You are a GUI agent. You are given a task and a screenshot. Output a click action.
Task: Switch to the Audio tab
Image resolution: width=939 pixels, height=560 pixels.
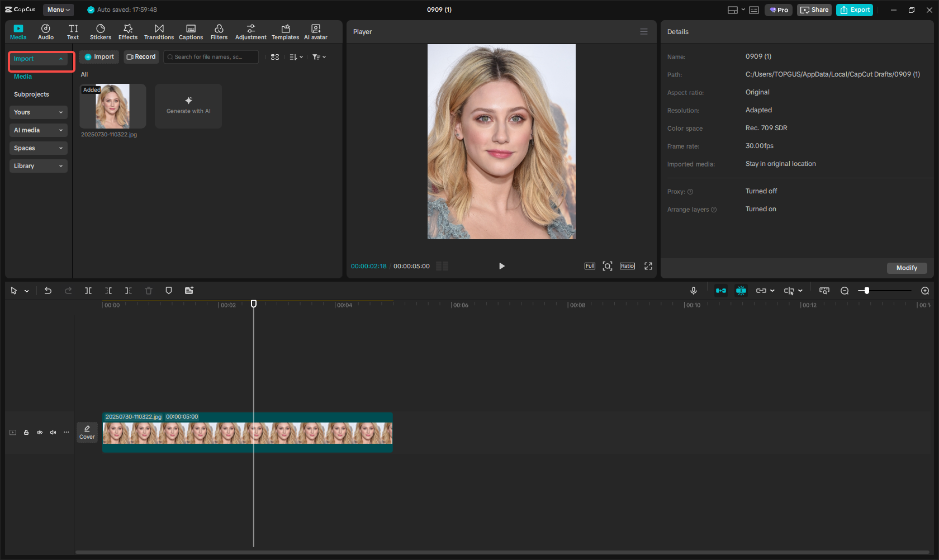tap(46, 32)
